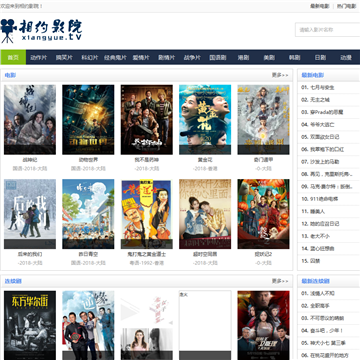This screenshot has height=360, width=360.
Task: Open the 韩剧 menu item
Action: point(295,57)
